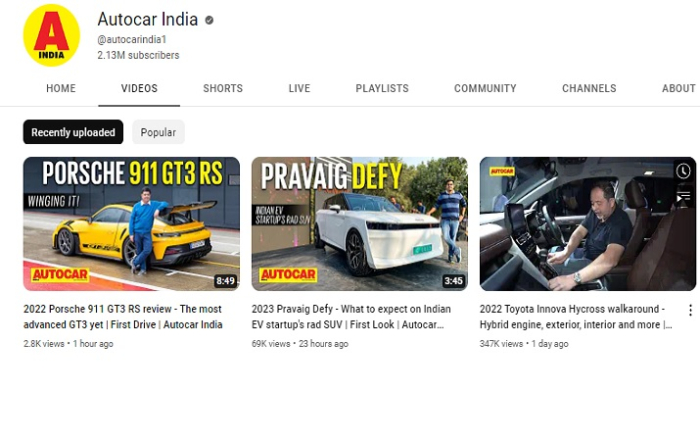Click the 2.13M subscribers text
This screenshot has height=441, width=700.
[x=138, y=55]
